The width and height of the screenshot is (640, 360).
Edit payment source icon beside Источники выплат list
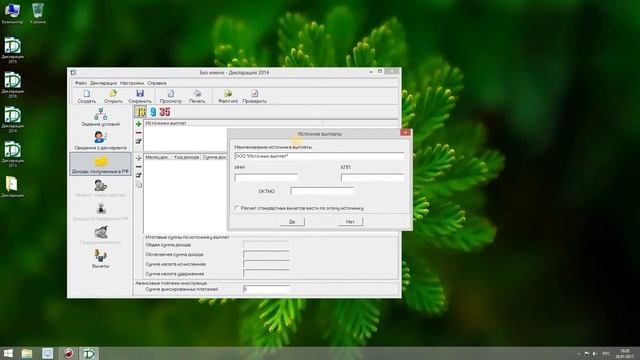point(138,141)
